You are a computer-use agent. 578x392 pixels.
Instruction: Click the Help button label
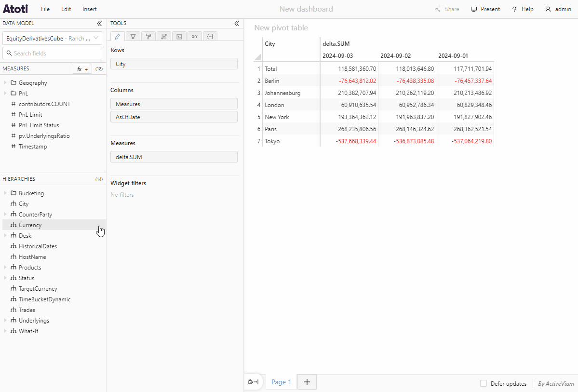(x=527, y=9)
